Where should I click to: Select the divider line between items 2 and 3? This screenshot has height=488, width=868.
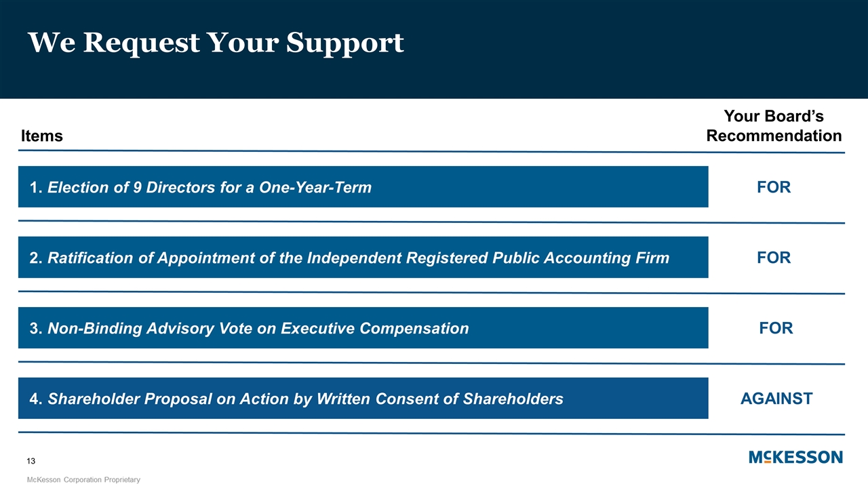pyautogui.click(x=431, y=292)
